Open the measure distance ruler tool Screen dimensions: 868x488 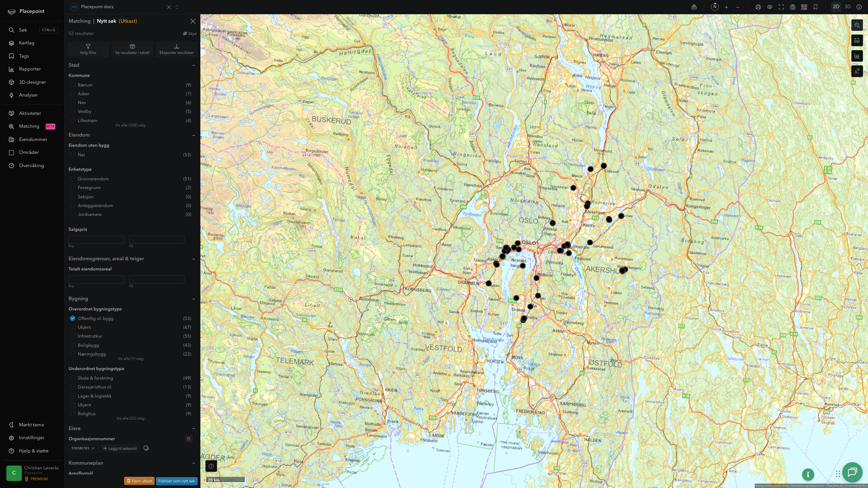click(857, 40)
